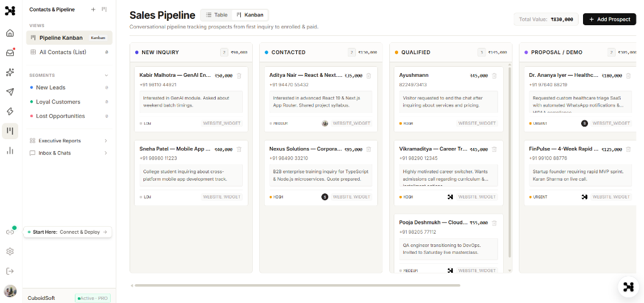
Task: Click the plus icon beside Contacts & Pipeline
Action: 93,9
